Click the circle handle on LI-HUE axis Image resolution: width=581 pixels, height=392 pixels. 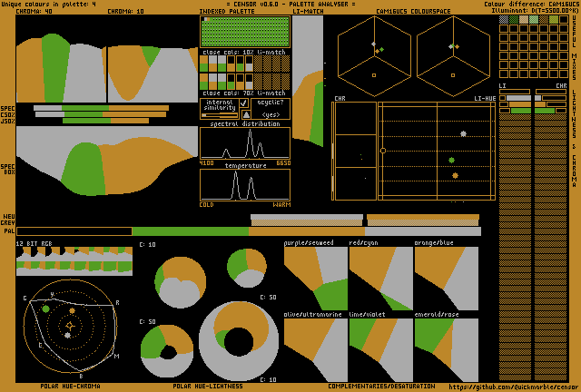(382, 150)
